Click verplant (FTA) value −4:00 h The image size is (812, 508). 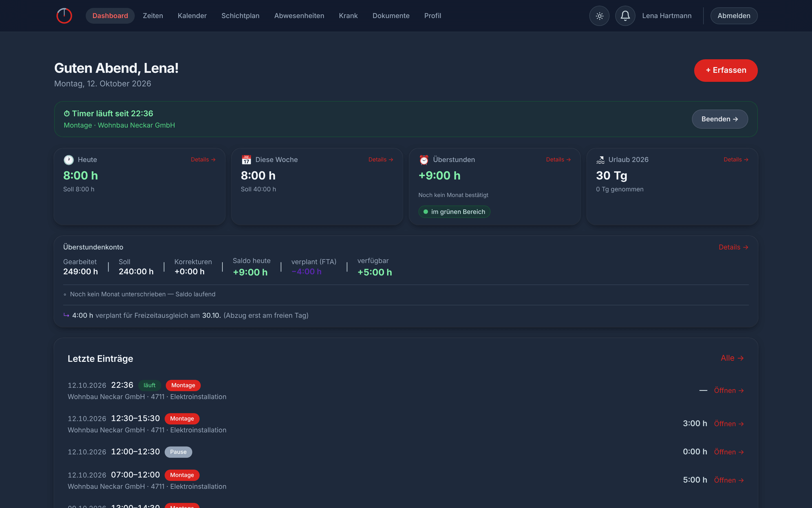[306, 271]
